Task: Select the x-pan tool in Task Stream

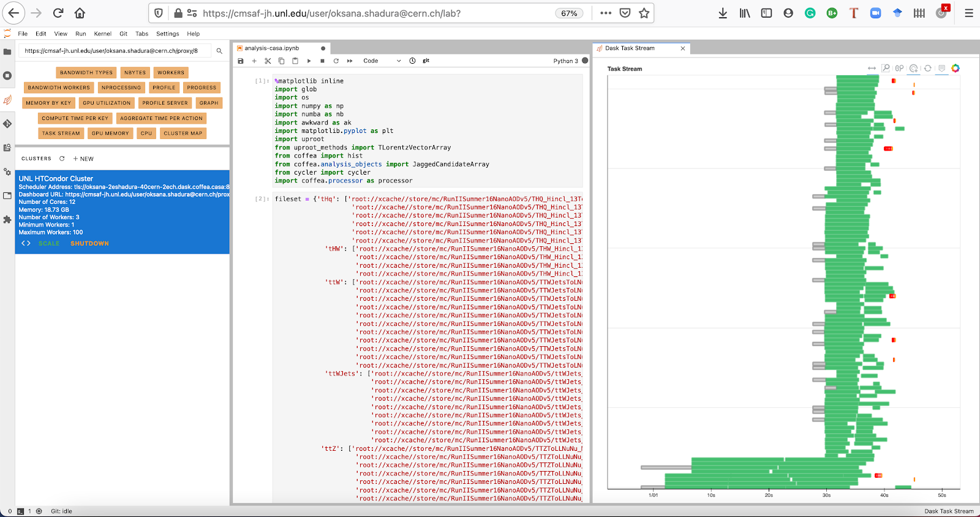Action: click(x=872, y=69)
